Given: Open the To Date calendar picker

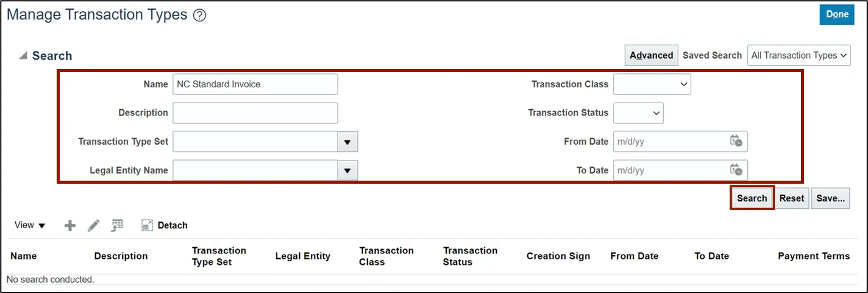Looking at the screenshot, I should [736, 170].
